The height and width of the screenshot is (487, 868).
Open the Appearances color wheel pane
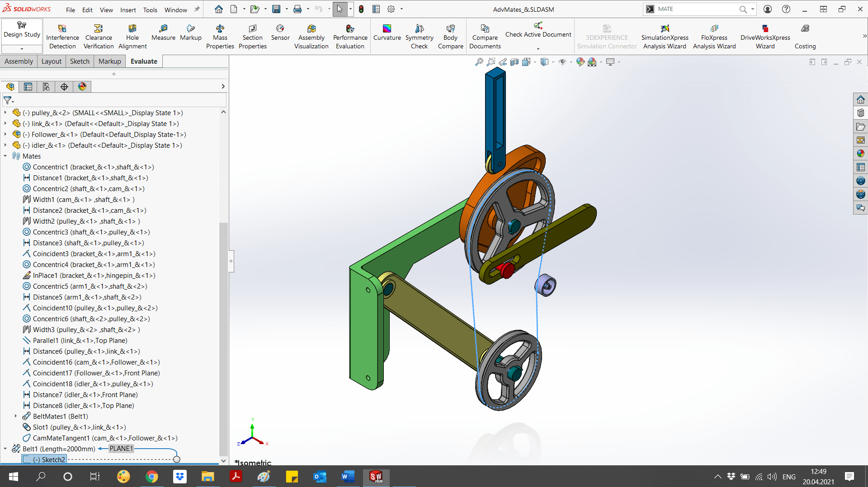pos(860,154)
